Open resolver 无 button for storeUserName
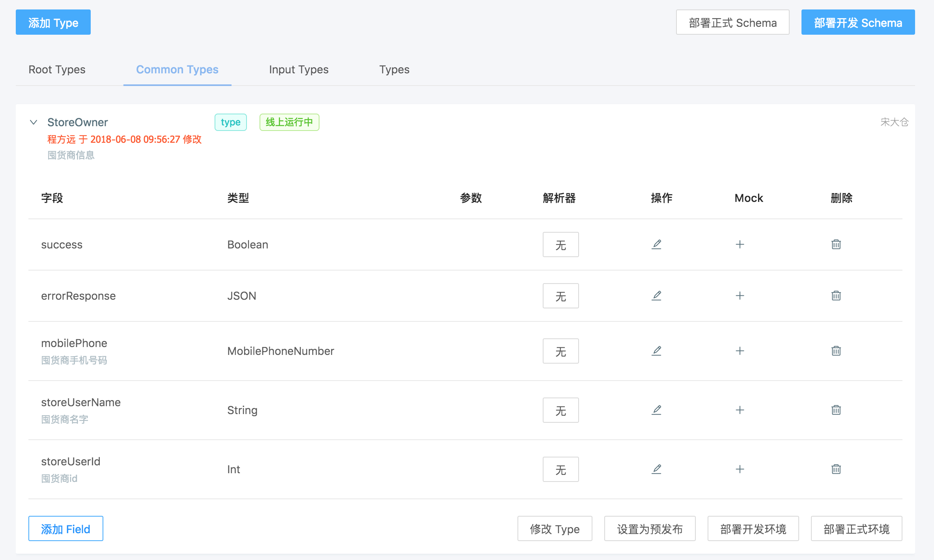934x560 pixels. click(x=560, y=410)
